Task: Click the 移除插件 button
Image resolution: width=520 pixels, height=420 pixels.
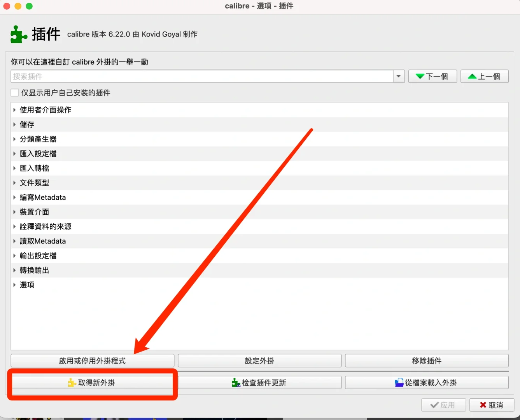Action: [x=427, y=360]
